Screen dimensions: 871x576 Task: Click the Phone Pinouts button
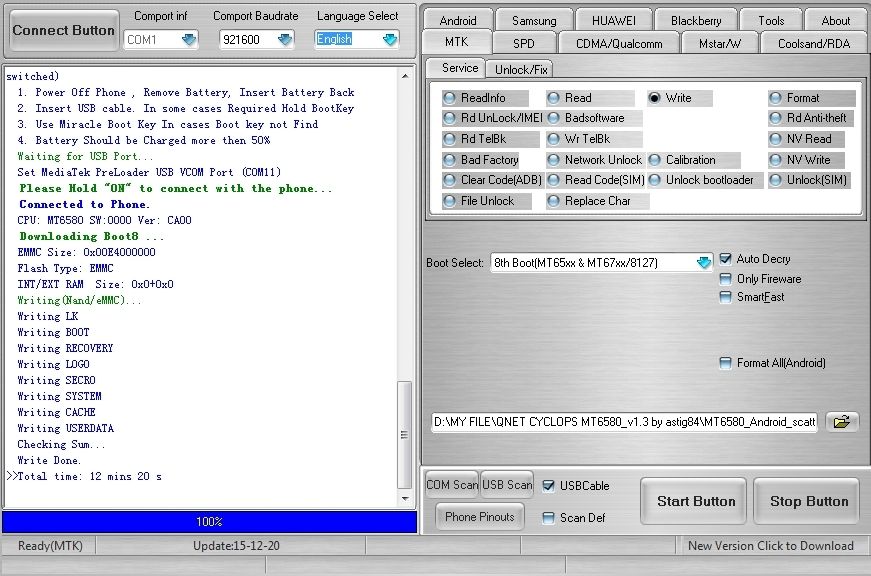480,517
